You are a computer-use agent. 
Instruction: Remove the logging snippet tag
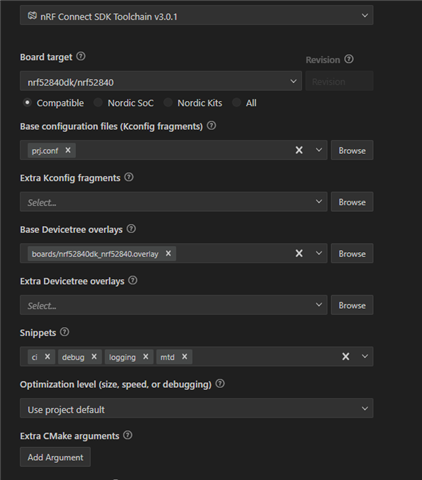(146, 357)
